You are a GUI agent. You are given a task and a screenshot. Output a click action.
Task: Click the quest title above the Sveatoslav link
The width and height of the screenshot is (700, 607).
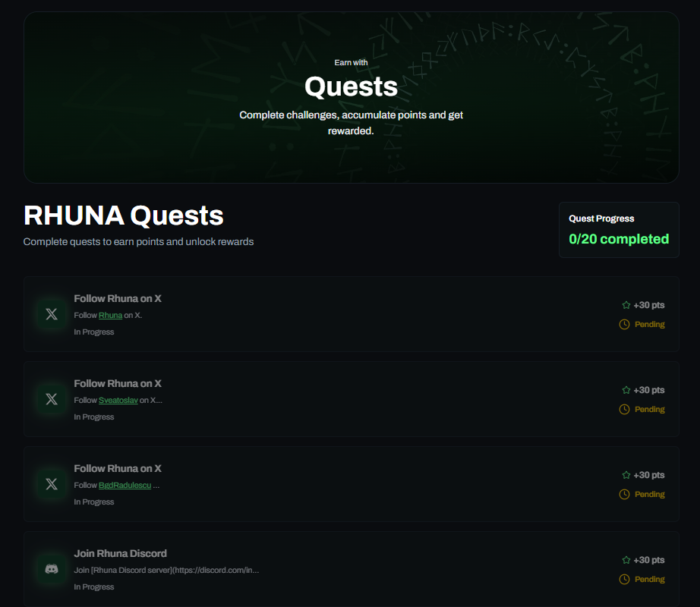coord(118,384)
